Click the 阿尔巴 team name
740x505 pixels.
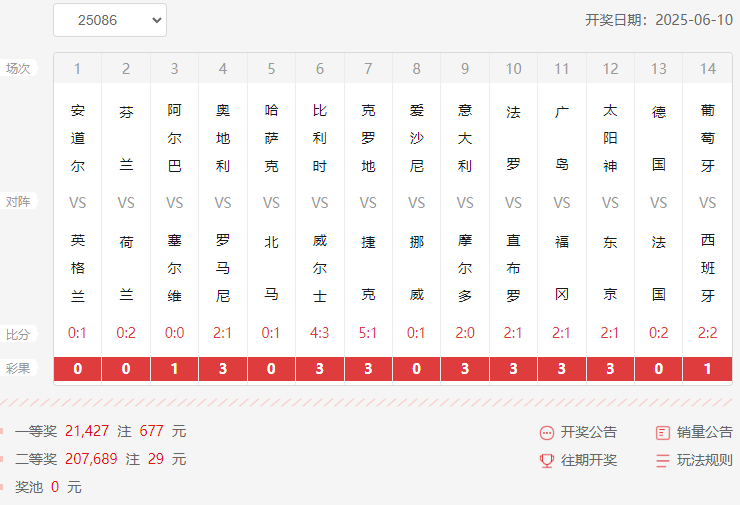coord(174,138)
